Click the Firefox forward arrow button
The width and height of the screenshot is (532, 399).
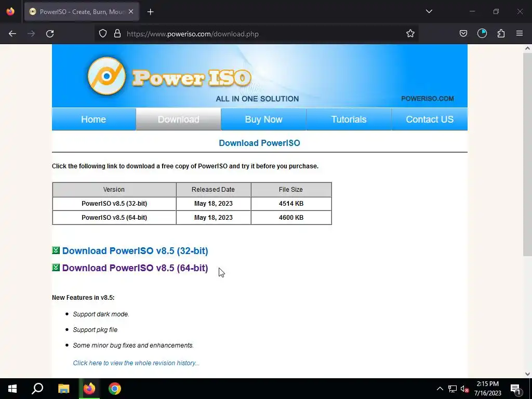31,34
